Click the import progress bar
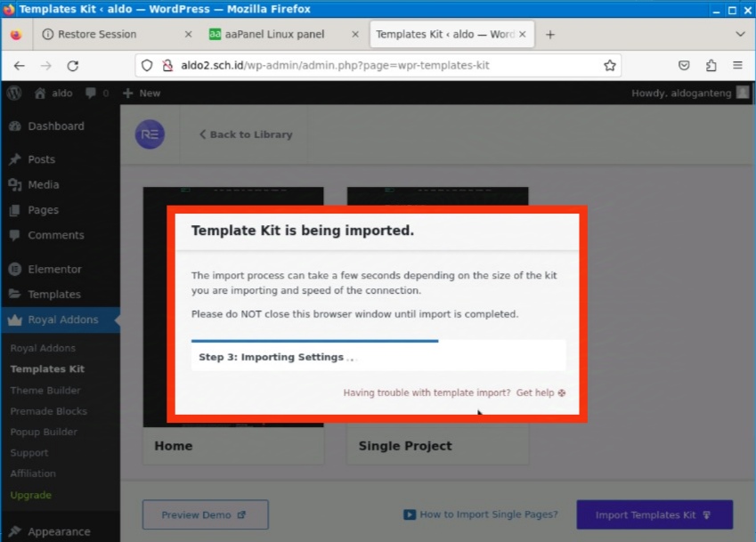The height and width of the screenshot is (542, 756). pos(314,341)
